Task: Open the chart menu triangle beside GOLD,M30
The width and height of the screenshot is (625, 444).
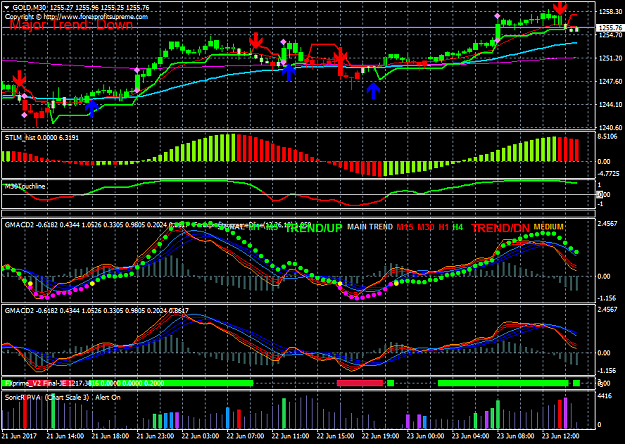Action: click(x=7, y=8)
